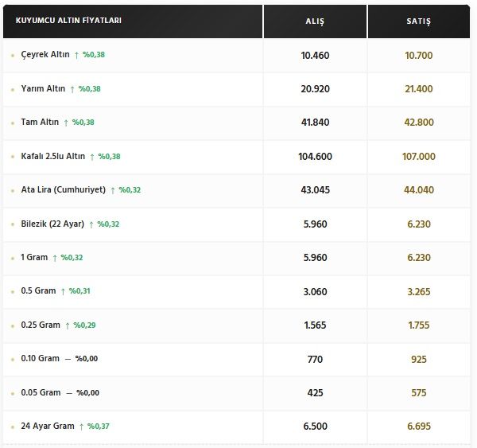Open the 1 Gram row label
The image size is (477, 448).
[34, 257]
